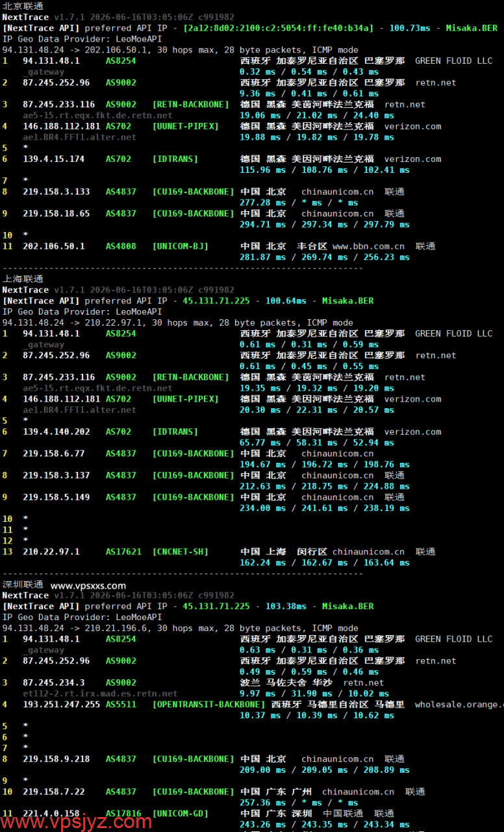
Task: Click the [UNICOM-GD] network tag
Action: click(x=181, y=814)
